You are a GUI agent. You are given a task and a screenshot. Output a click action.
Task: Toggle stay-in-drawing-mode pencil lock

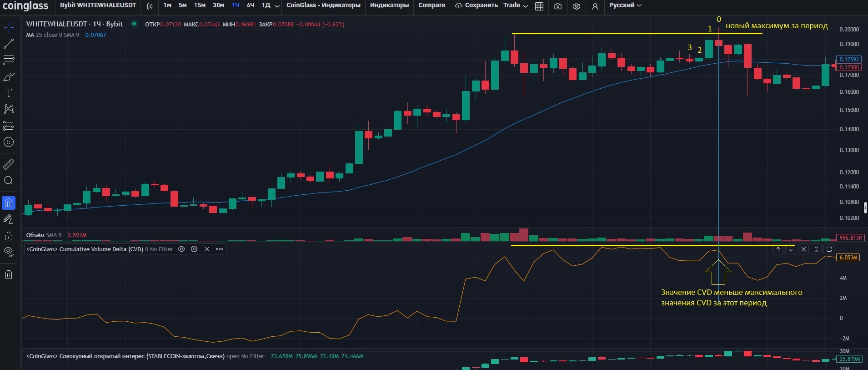point(9,219)
